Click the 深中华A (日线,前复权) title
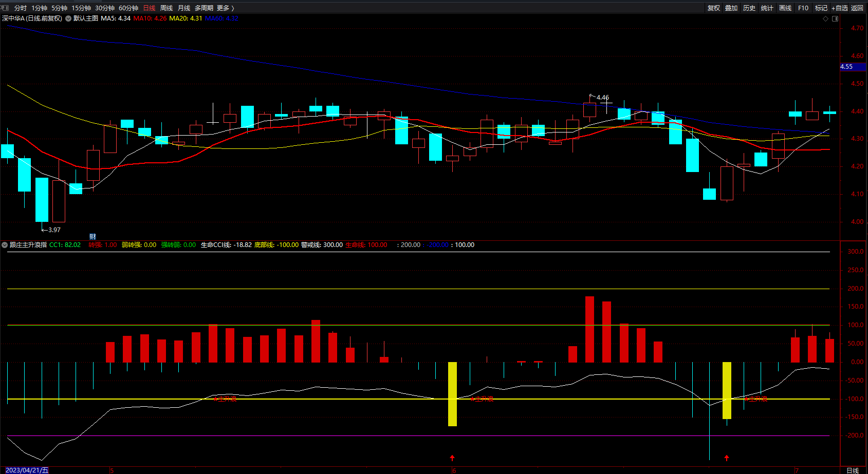The width and height of the screenshot is (868, 474). click(32, 18)
